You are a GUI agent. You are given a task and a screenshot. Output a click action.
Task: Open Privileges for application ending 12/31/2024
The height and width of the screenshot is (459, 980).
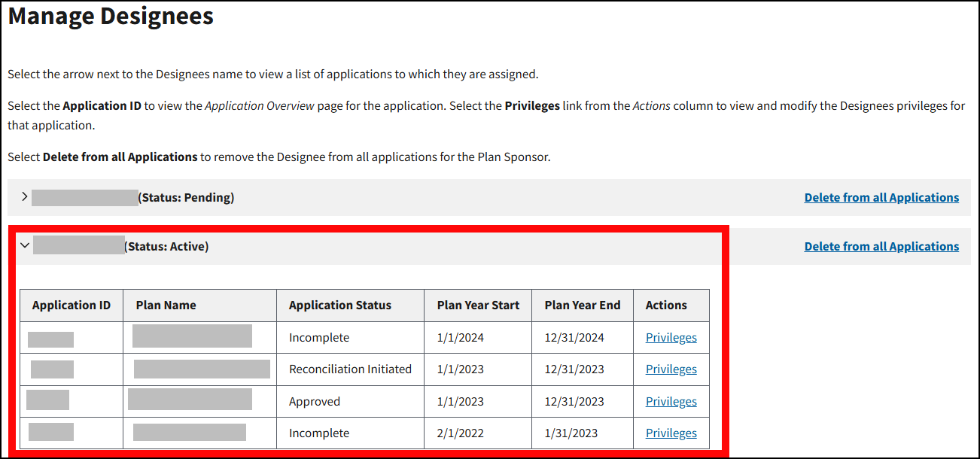pos(671,338)
